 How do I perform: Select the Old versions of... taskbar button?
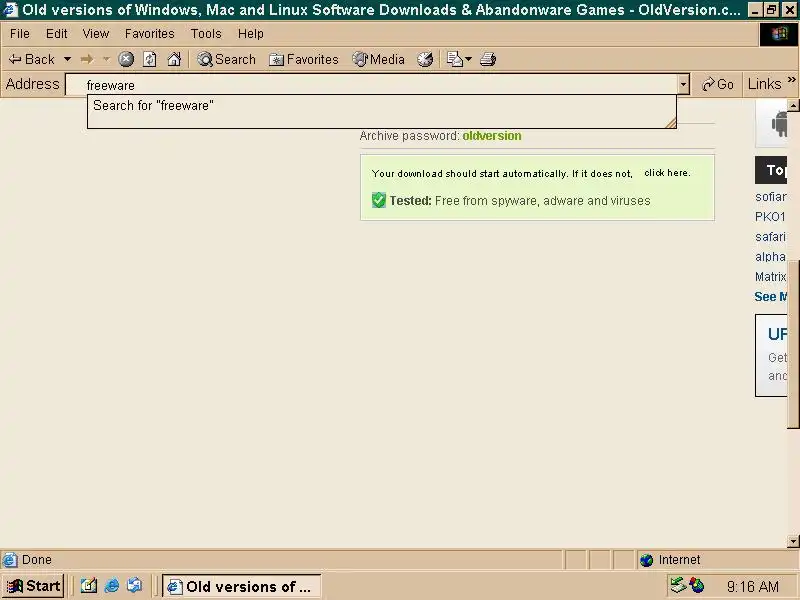pyautogui.click(x=241, y=586)
